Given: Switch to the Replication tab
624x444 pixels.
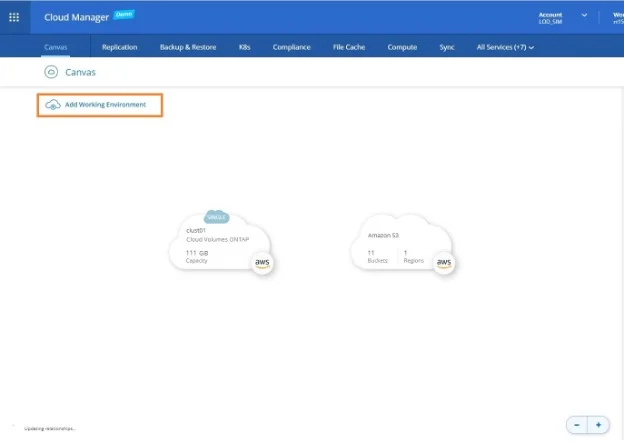Looking at the screenshot, I should (x=119, y=47).
